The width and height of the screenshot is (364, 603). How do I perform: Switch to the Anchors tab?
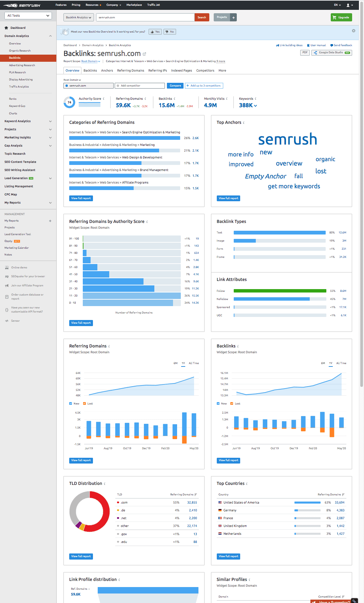pyautogui.click(x=107, y=71)
